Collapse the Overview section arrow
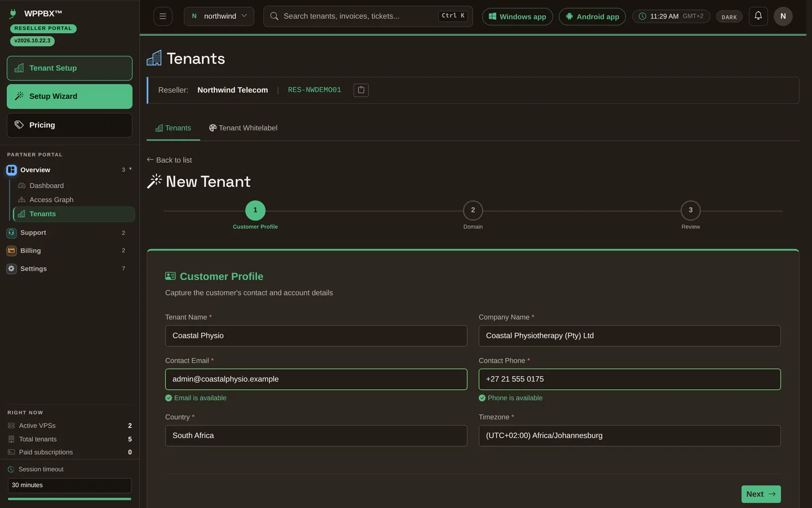Viewport: 812px width, 508px height. 130,169
